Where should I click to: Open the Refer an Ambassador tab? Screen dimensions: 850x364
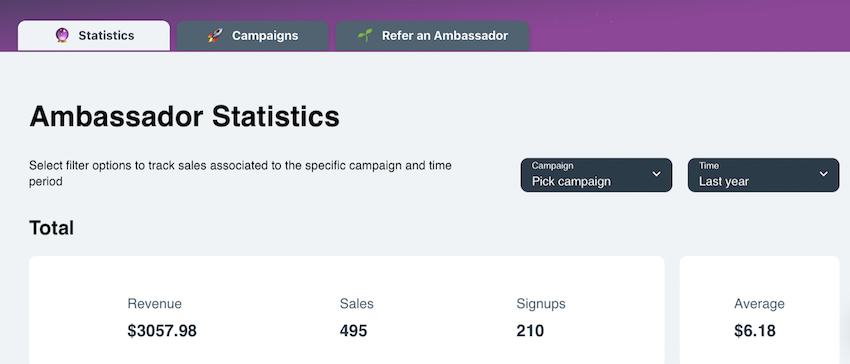432,36
